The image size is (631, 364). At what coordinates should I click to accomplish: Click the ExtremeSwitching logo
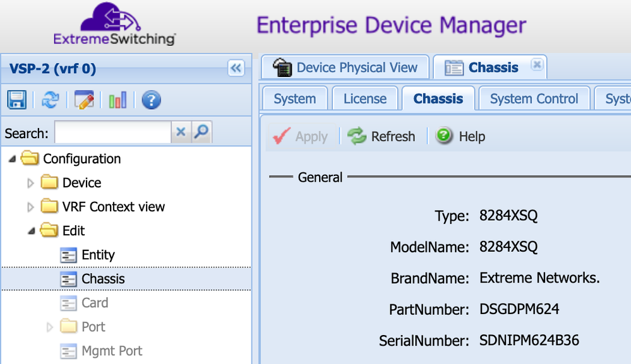tap(114, 24)
